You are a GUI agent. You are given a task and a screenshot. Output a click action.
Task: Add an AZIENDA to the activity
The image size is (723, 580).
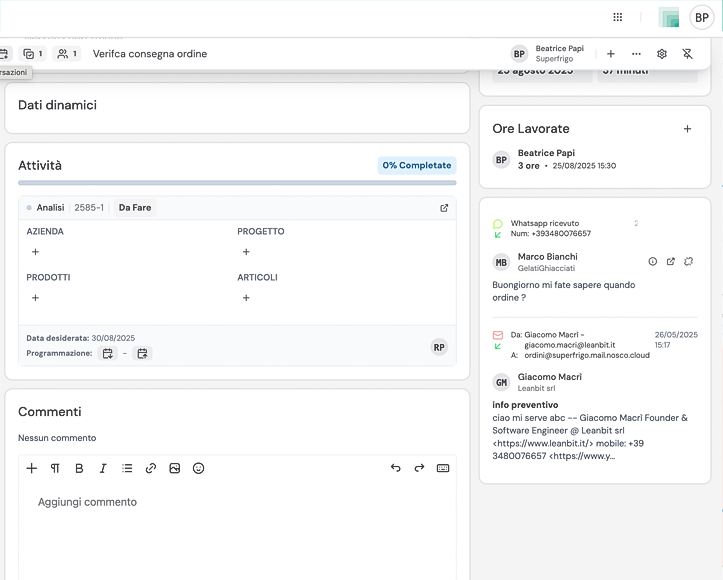point(35,252)
